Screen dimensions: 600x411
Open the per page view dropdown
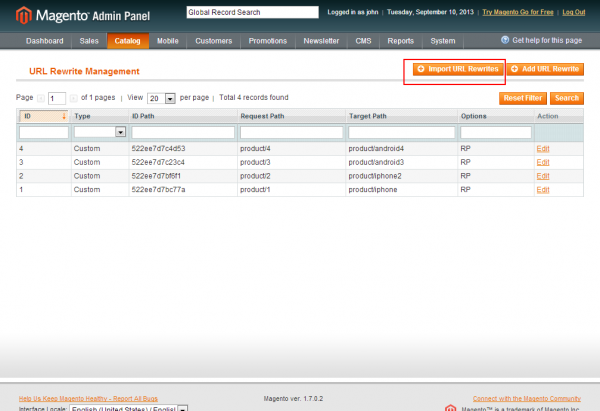pyautogui.click(x=170, y=98)
